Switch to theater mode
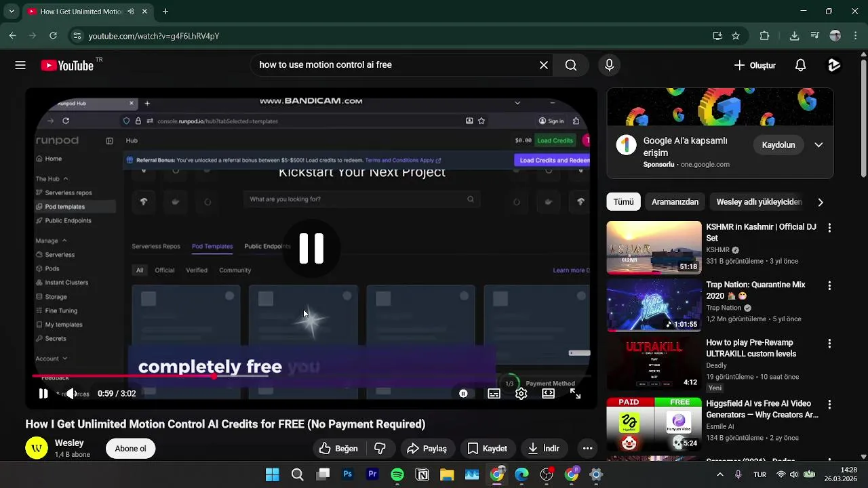The height and width of the screenshot is (488, 868). 548,393
